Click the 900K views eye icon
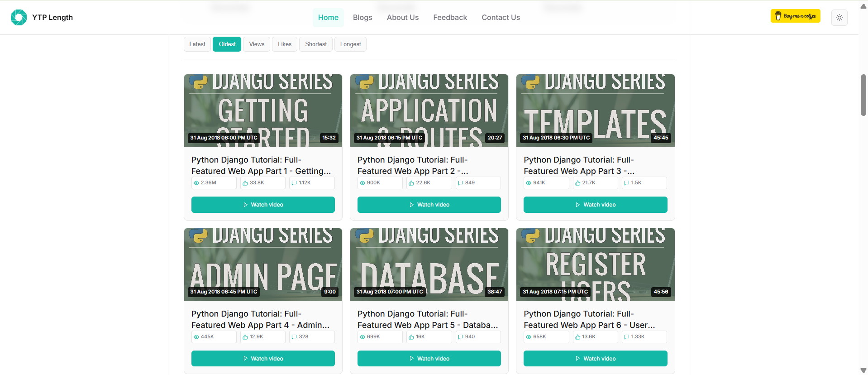Image resolution: width=868 pixels, height=375 pixels. tap(362, 183)
